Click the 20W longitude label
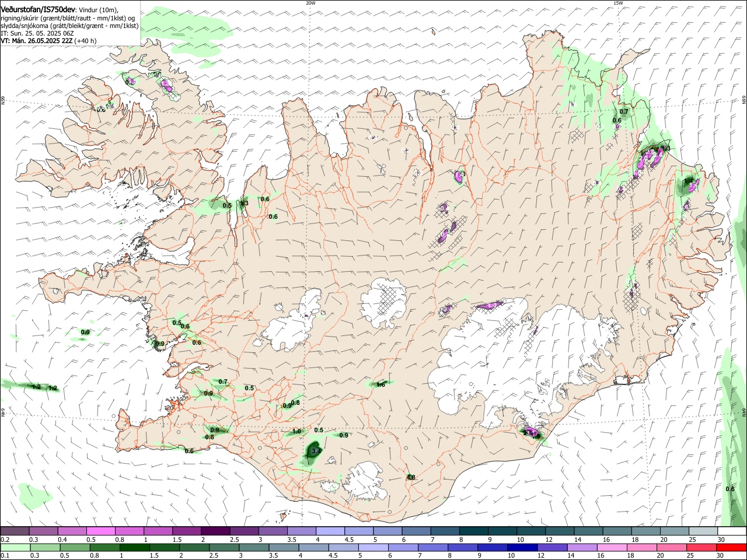The height and width of the screenshot is (560, 747). tap(310, 3)
